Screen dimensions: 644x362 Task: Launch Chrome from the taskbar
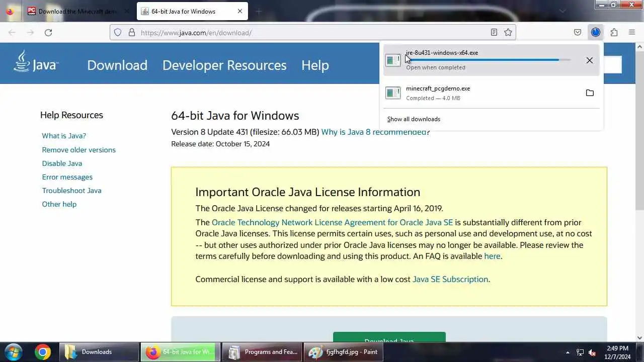click(x=43, y=352)
